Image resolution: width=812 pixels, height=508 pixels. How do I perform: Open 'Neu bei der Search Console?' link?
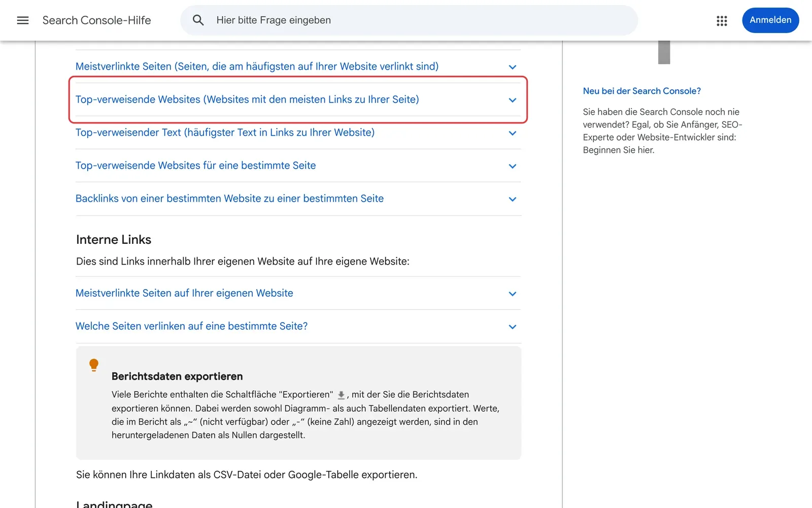[x=641, y=91]
